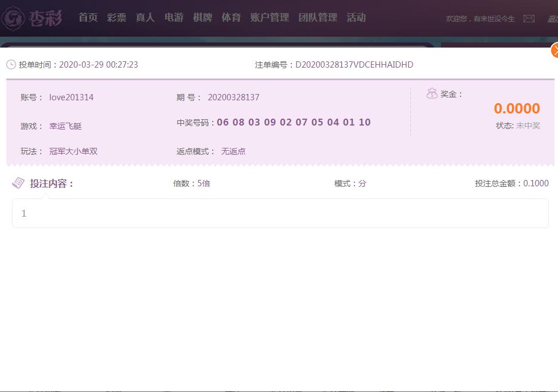This screenshot has height=392, width=558.
Task: Click the clock icon beside 投单时间
Action: coord(11,65)
